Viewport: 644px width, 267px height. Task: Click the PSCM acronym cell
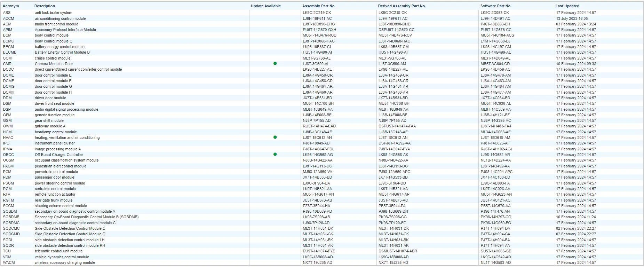pyautogui.click(x=8, y=183)
